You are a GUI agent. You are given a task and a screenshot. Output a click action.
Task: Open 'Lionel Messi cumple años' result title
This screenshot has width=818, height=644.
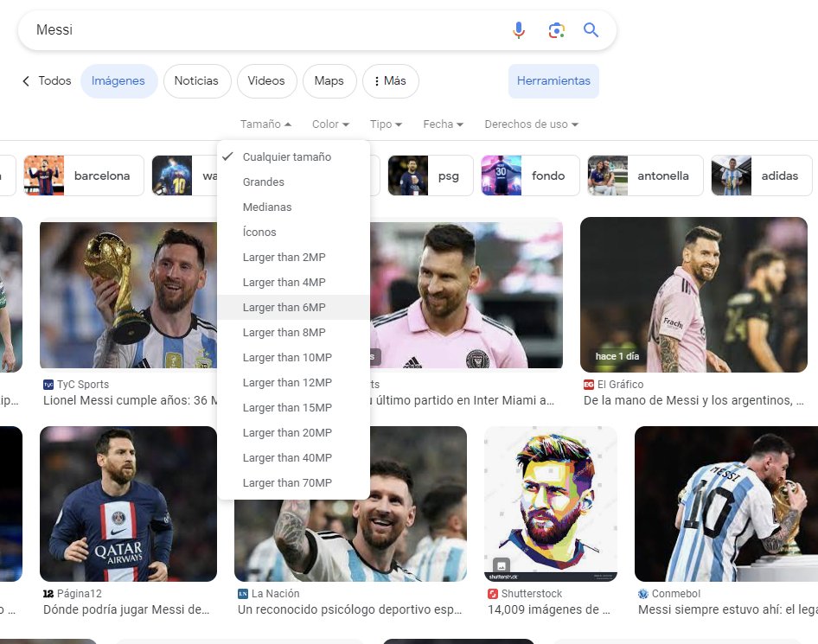point(130,400)
